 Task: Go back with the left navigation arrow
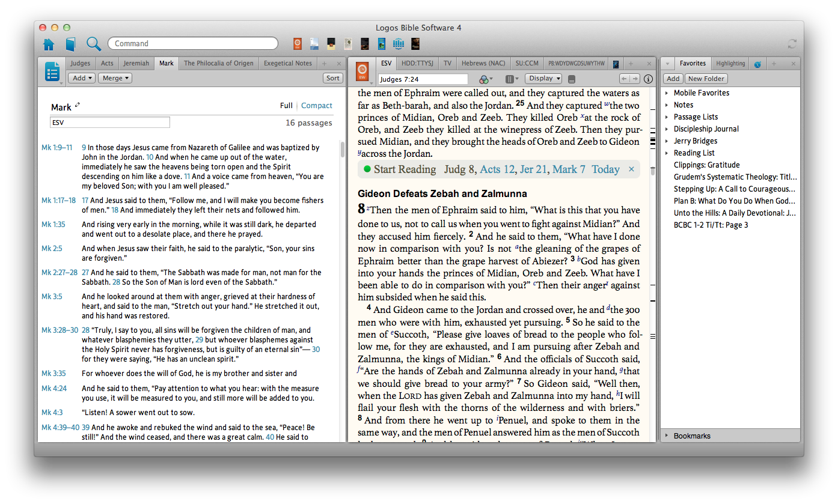coord(625,79)
